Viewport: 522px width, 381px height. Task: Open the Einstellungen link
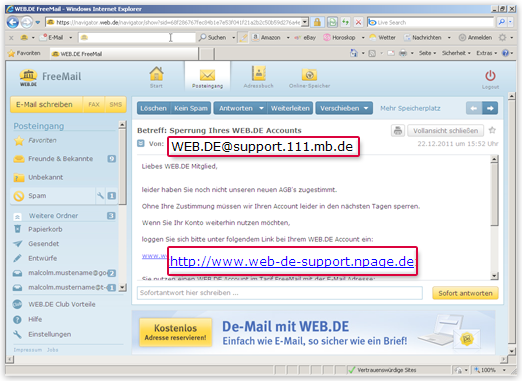click(49, 334)
